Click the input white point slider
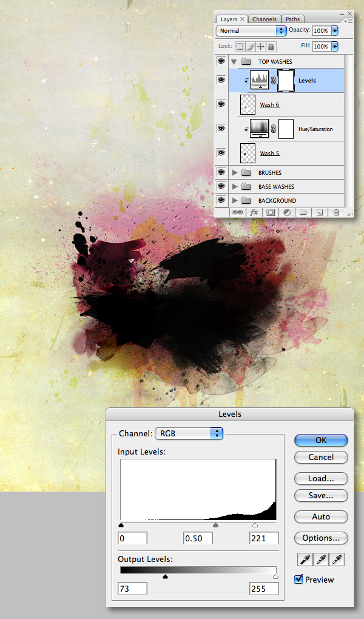 (x=255, y=525)
